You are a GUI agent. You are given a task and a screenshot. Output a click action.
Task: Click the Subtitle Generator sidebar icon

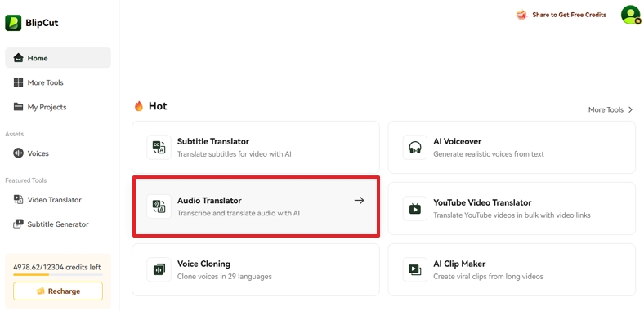[18, 224]
